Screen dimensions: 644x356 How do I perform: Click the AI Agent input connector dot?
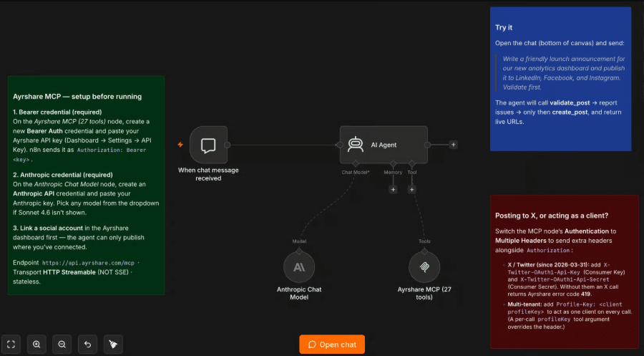340,145
